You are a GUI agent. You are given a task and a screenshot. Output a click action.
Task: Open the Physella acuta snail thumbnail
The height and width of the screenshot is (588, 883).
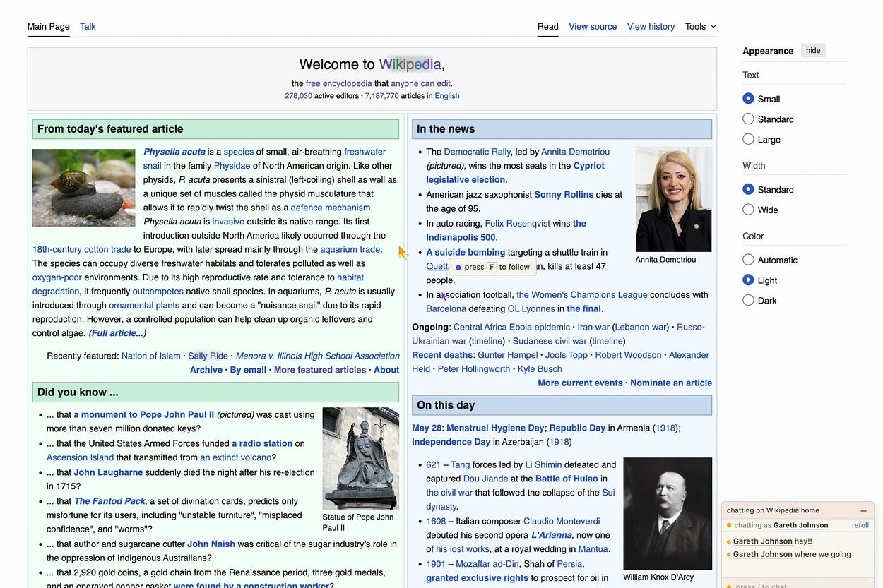(x=83, y=187)
